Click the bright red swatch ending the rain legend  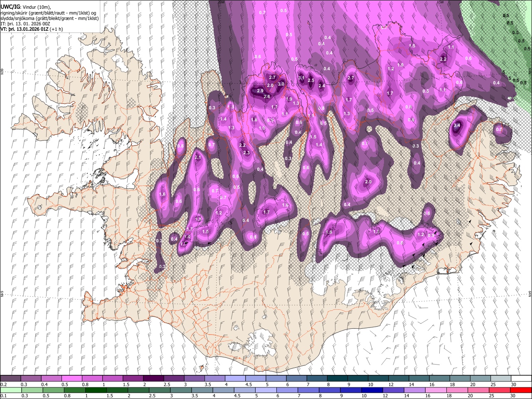tap(520, 390)
